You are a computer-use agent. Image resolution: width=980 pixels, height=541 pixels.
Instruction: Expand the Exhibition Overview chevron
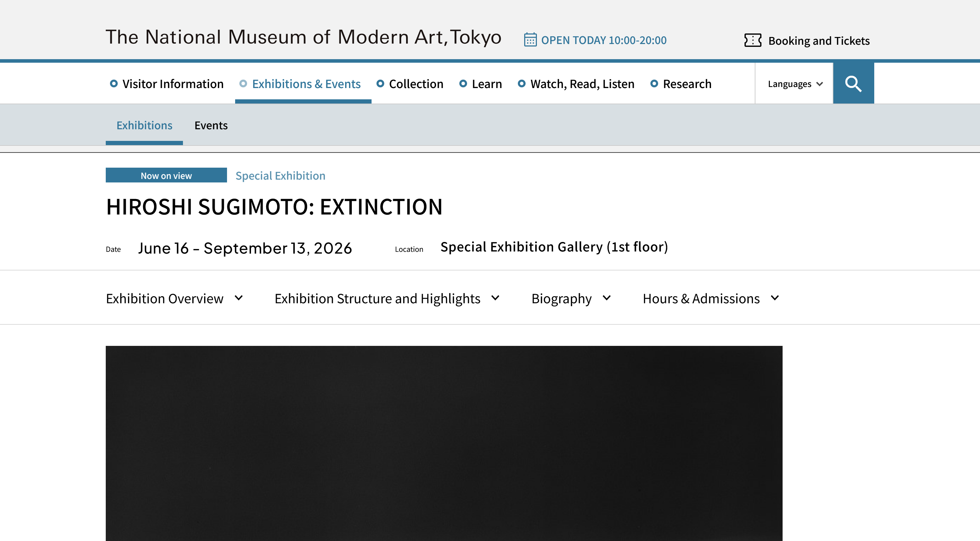tap(239, 298)
